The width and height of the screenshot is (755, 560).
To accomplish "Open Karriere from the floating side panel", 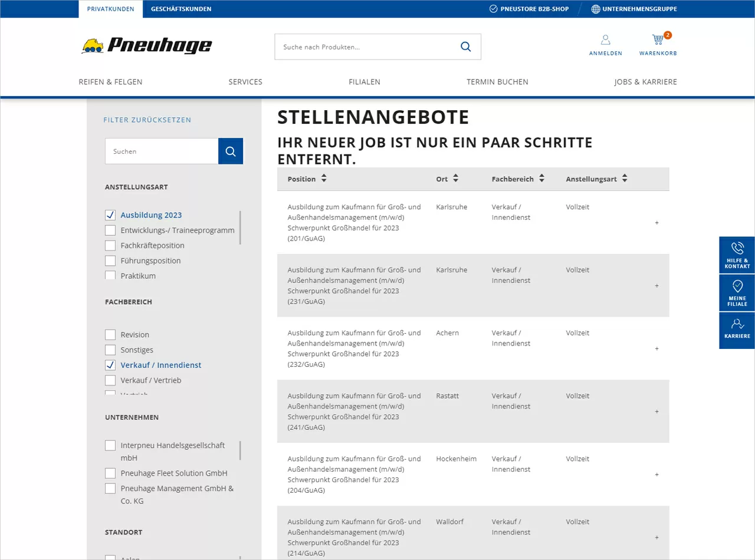I will pyautogui.click(x=736, y=329).
